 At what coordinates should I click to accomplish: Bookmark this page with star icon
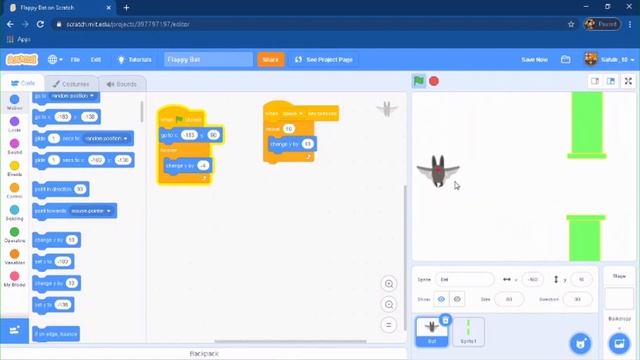coord(571,24)
